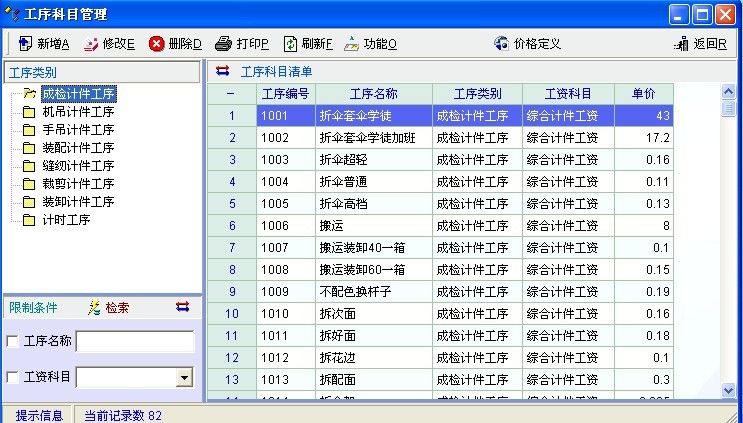743x423 pixels.
Task: Open the 功能 (Function) toolbar item
Action: 351,44
